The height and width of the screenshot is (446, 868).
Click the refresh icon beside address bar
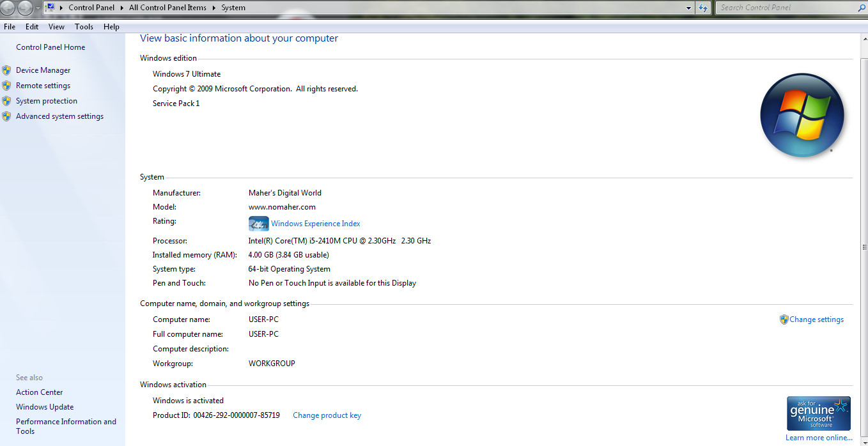704,8
